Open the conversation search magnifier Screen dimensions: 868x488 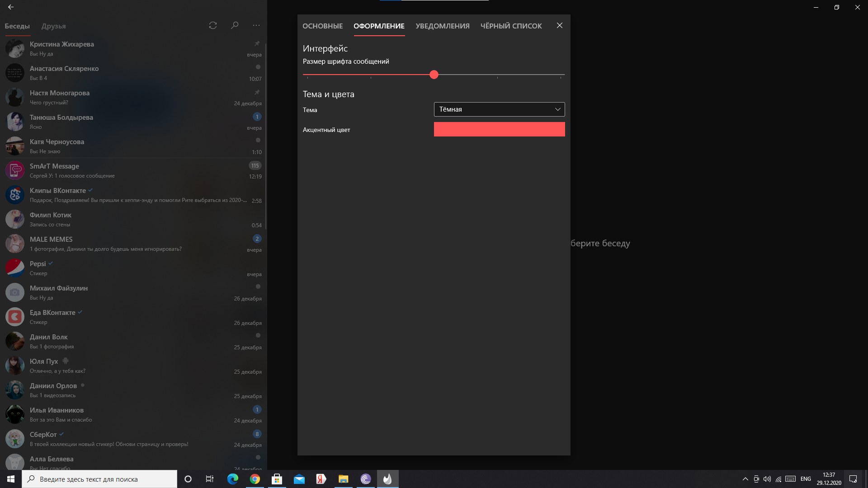(x=235, y=25)
